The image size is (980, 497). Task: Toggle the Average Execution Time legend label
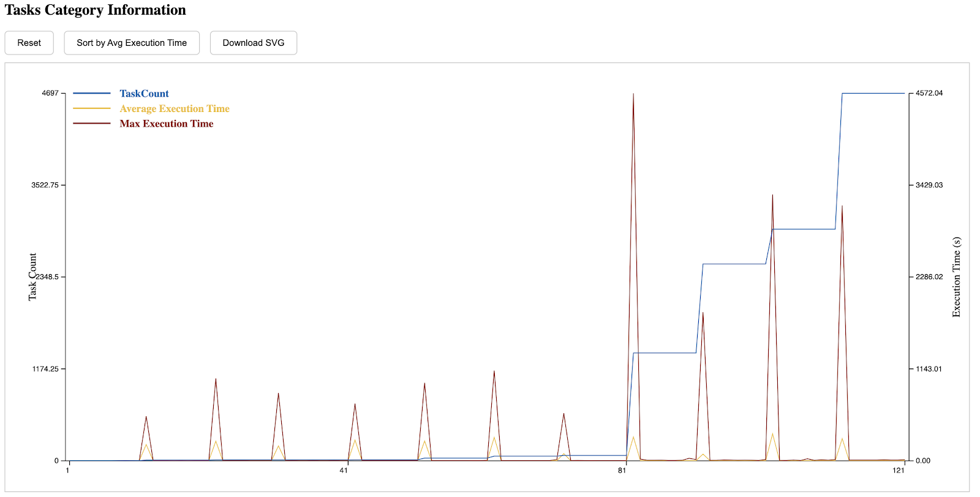(175, 109)
